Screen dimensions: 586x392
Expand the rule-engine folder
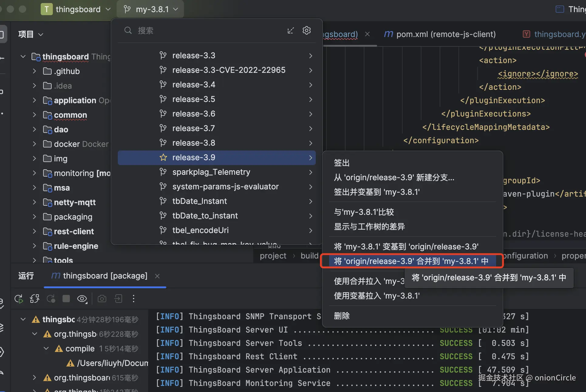pos(34,246)
